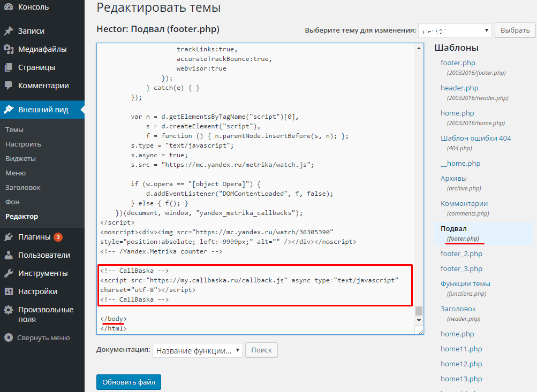Click the code editor scrollbar thumb
Image resolution: width=537 pixels, height=392 pixels.
419,311
